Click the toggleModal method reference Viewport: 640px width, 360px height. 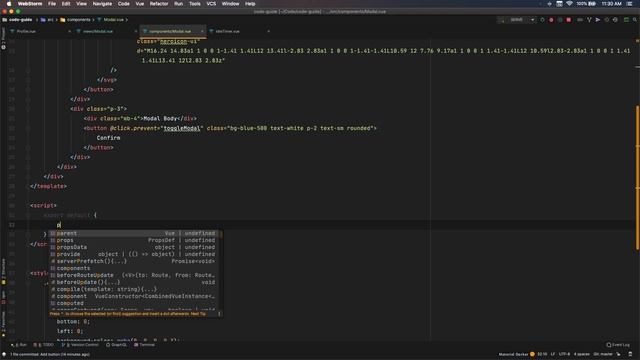click(x=182, y=128)
